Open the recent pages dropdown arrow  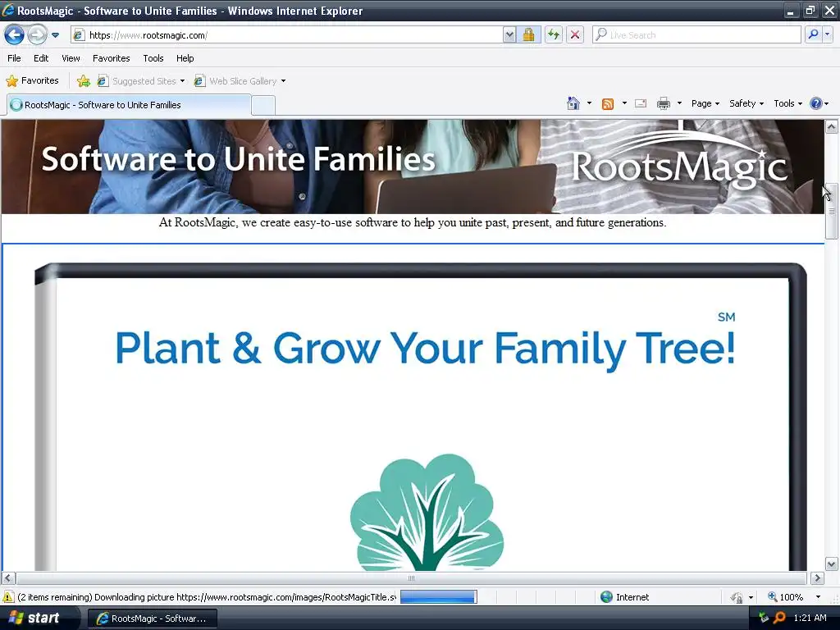[55, 35]
